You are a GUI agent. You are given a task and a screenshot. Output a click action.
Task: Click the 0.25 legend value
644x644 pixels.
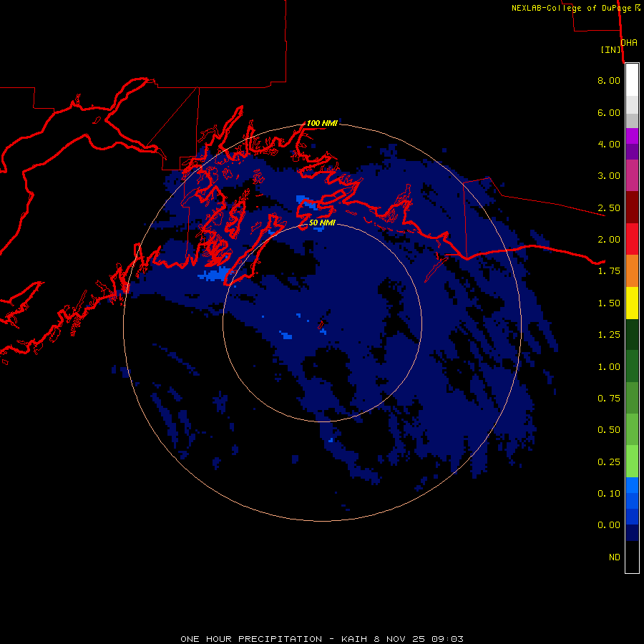point(609,462)
